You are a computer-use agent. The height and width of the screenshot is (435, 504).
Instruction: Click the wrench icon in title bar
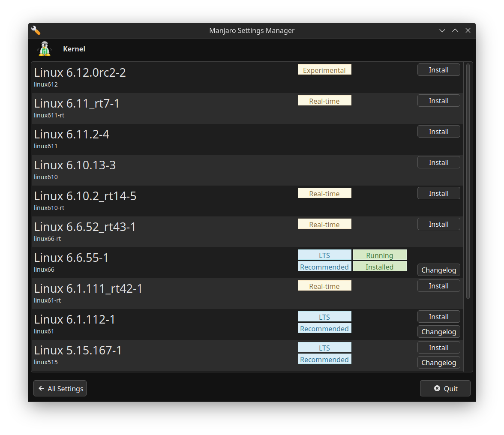click(36, 30)
